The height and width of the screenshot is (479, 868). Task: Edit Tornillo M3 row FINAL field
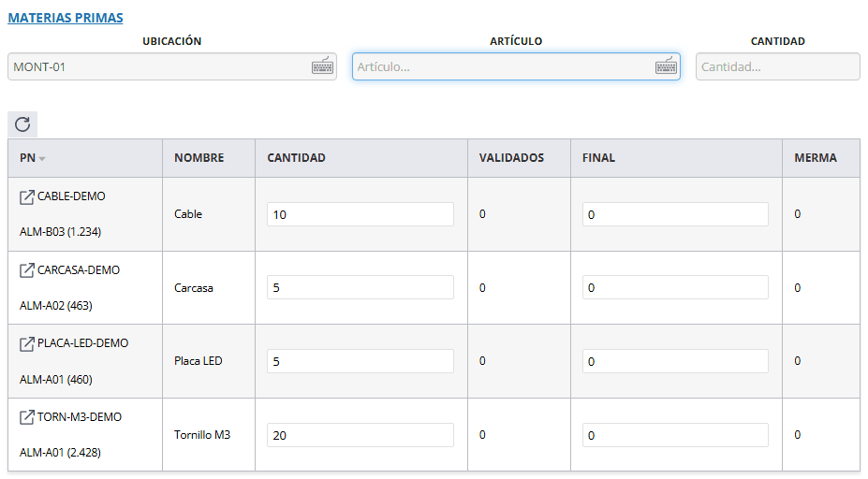tap(675, 435)
